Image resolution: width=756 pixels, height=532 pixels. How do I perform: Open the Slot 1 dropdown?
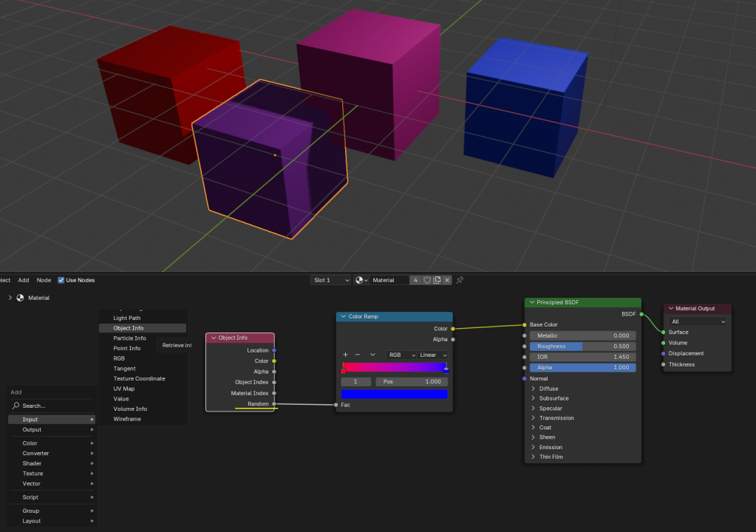[x=330, y=280]
